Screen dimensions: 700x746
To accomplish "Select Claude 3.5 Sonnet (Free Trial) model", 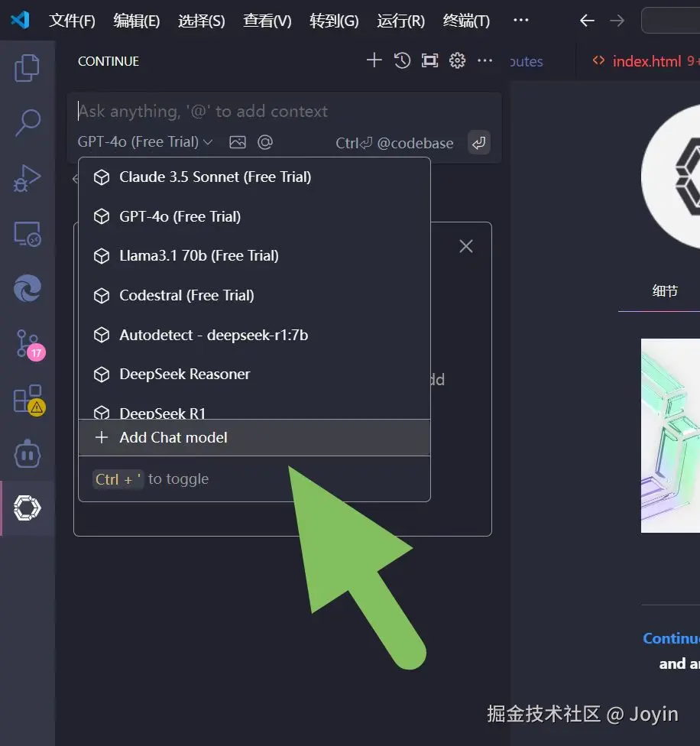I will point(254,177).
